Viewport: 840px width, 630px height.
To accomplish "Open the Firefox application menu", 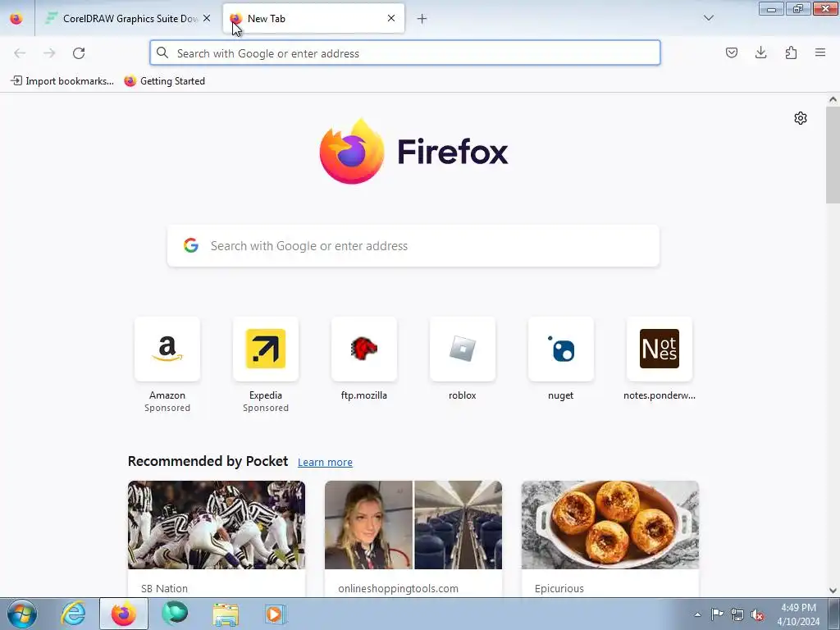I will [x=820, y=52].
